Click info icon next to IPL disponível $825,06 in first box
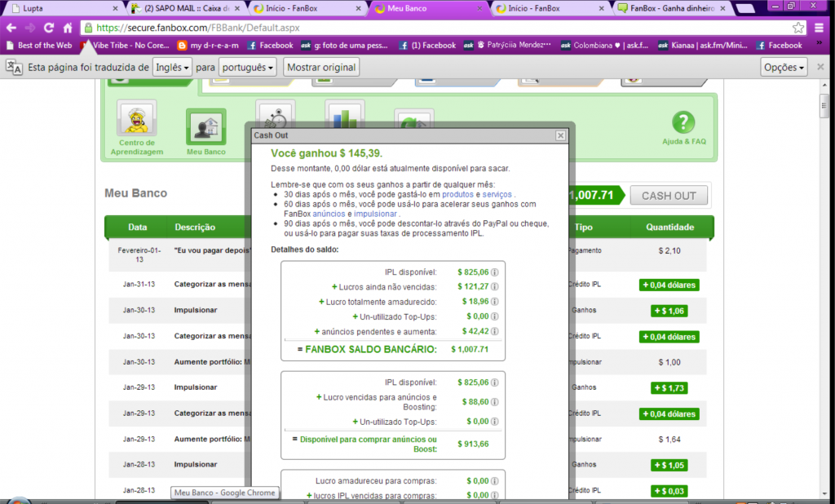835x504 pixels. [x=495, y=272]
